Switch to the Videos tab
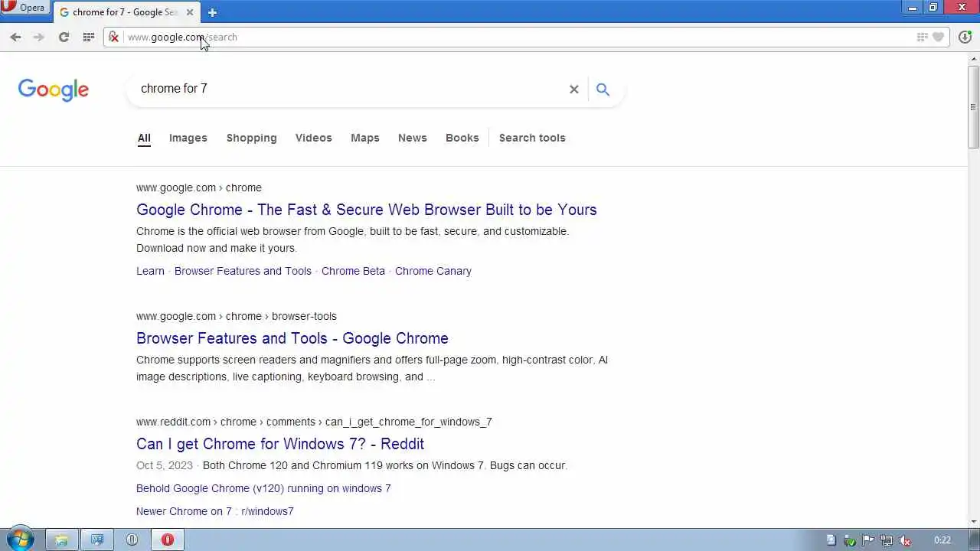The height and width of the screenshot is (551, 980). (314, 138)
